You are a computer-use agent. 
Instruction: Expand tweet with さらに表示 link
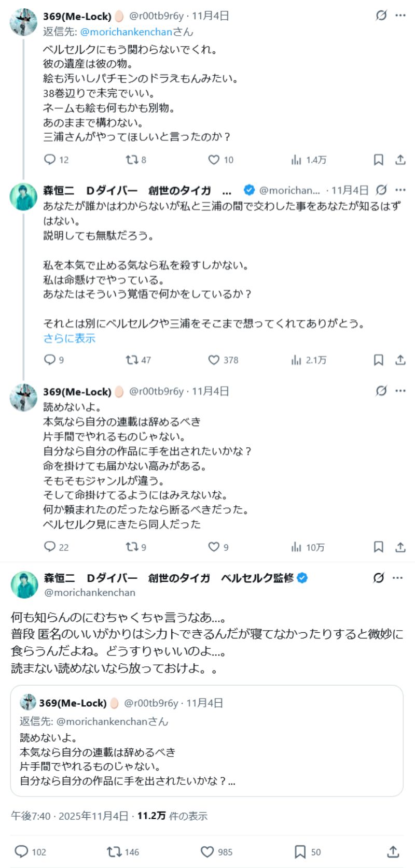pyautogui.click(x=69, y=338)
